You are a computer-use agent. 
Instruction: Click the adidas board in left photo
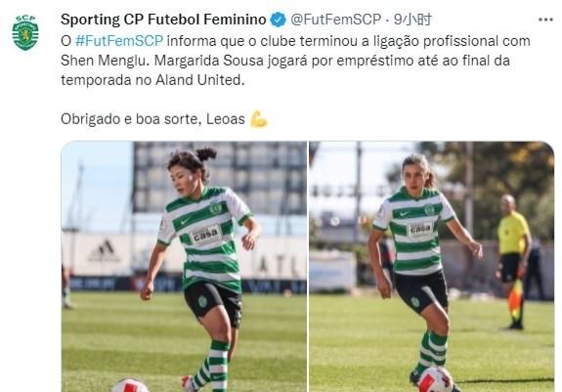(104, 251)
